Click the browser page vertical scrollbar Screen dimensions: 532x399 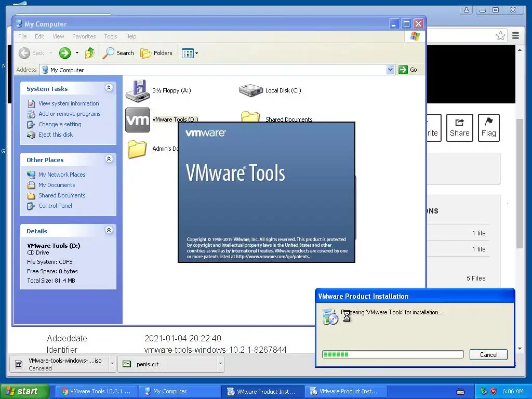pyautogui.click(x=520, y=183)
